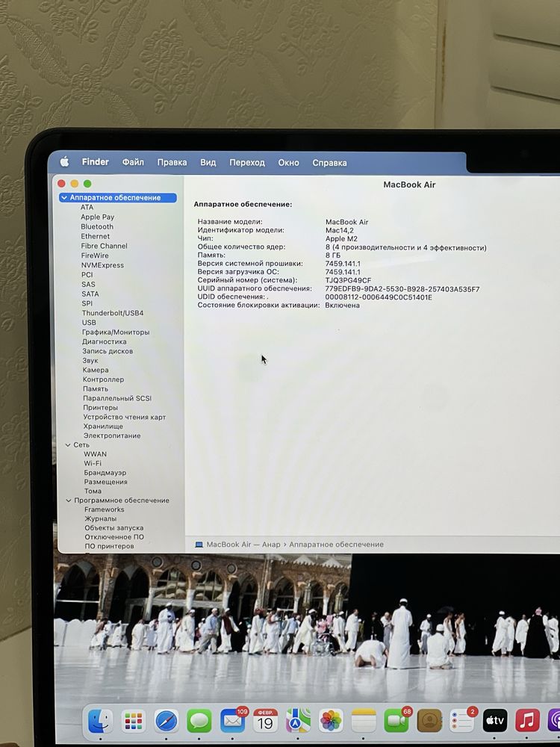Image resolution: width=560 pixels, height=747 pixels.
Task: Click MacBook Air — Анар path segment
Action: pos(243,545)
